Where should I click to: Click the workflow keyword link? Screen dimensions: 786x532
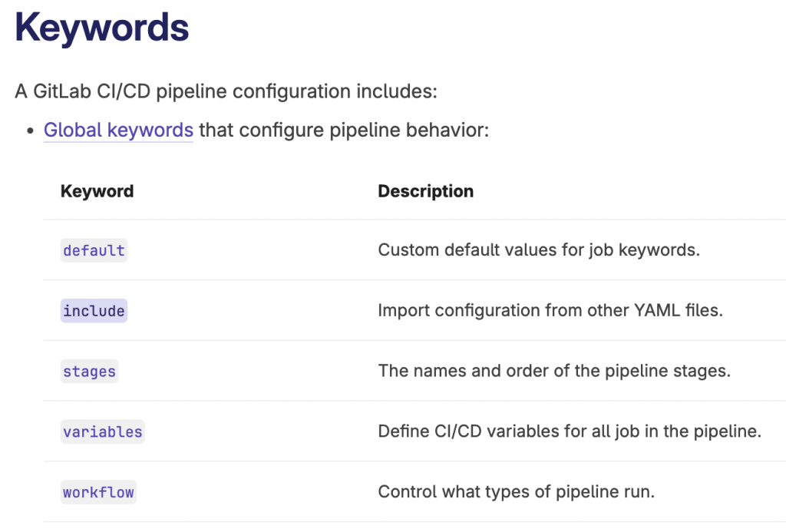98,492
